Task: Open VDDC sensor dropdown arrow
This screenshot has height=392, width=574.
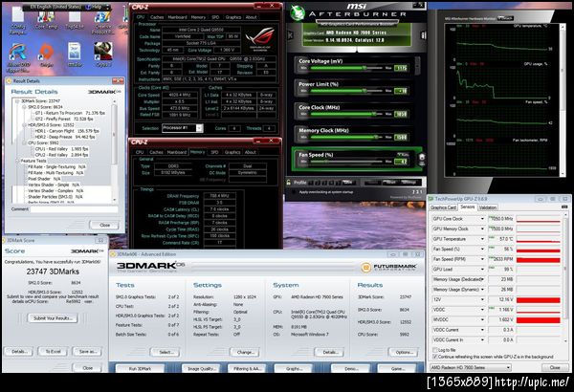Action: [482, 310]
